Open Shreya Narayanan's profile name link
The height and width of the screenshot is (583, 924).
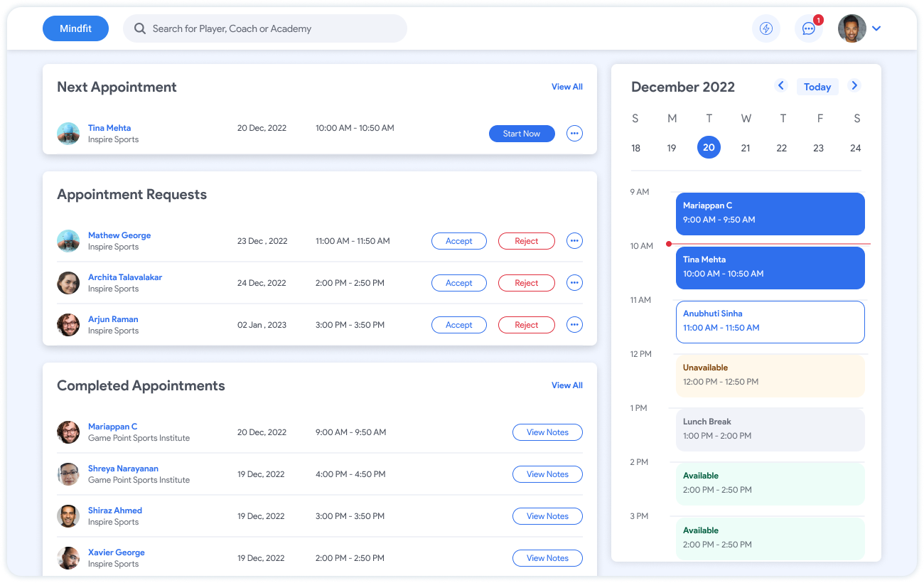(123, 469)
